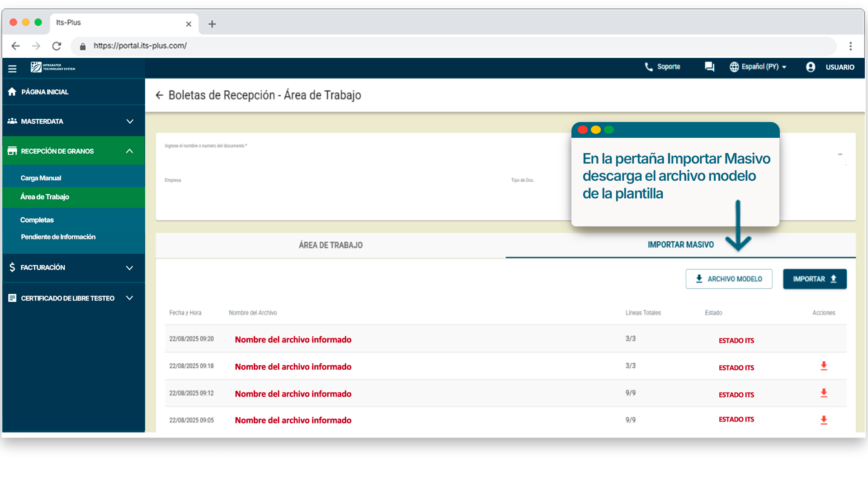The height and width of the screenshot is (488, 868).
Task: Click the browser reload icon
Action: pyautogui.click(x=57, y=46)
